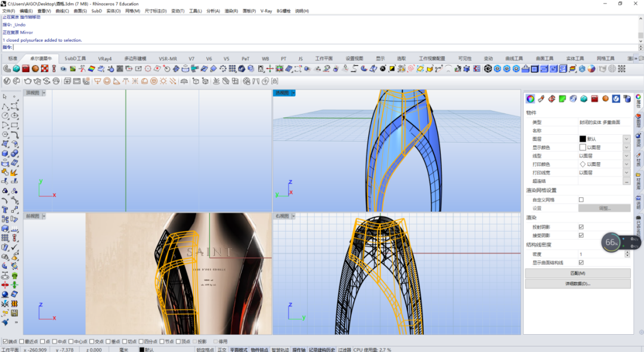Screen dimensions: 644x352
Task: Toggle the 四分点 (Quad) osnap checkbox
Action: (x=141, y=341)
